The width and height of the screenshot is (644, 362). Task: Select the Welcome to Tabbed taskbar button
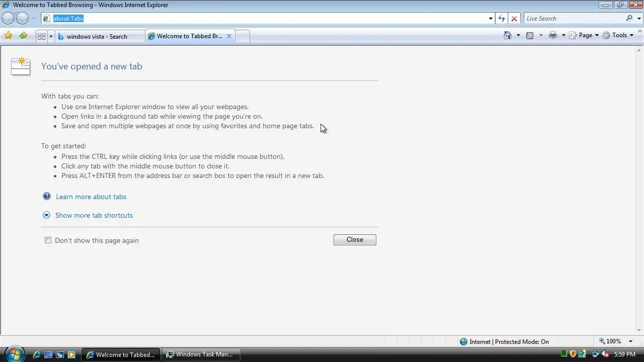(x=121, y=354)
